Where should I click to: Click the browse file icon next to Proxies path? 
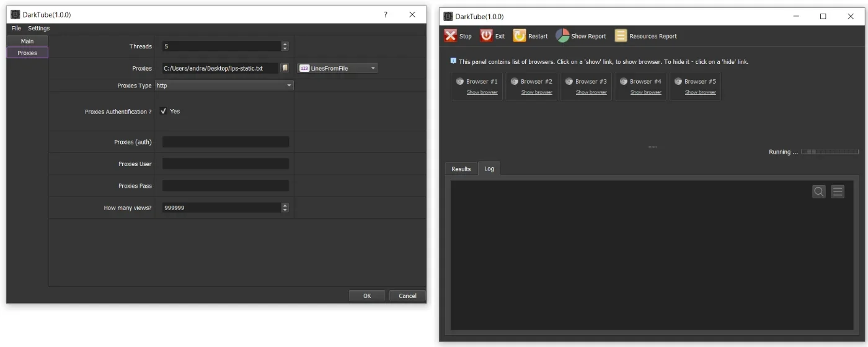tap(285, 68)
